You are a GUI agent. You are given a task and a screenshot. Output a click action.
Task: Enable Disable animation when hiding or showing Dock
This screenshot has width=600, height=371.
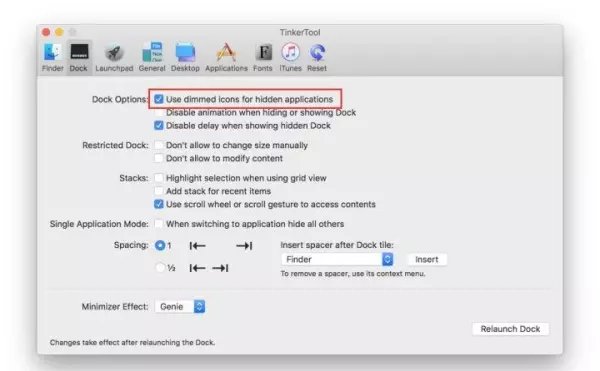click(x=158, y=112)
